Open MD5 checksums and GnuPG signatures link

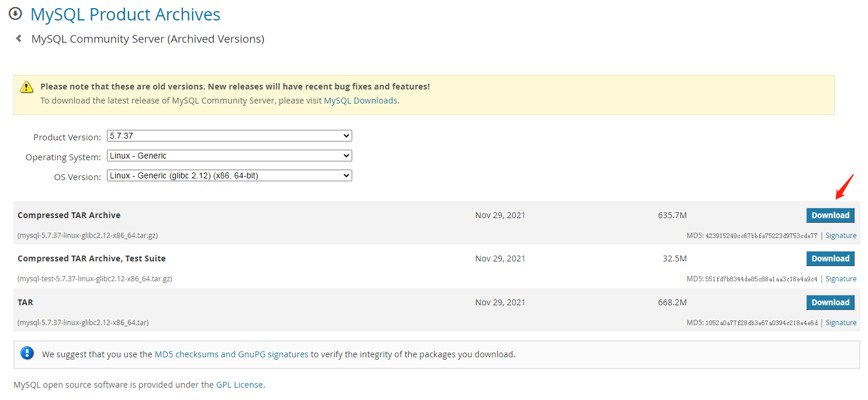231,354
